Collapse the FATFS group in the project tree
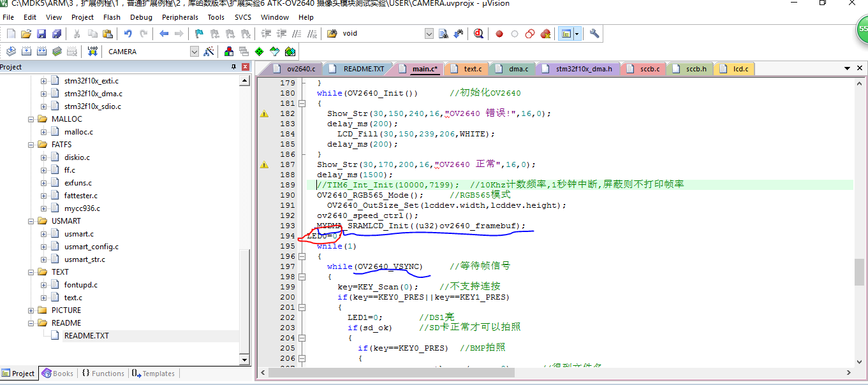Viewport: 868px width, 385px height. pyautogui.click(x=31, y=145)
